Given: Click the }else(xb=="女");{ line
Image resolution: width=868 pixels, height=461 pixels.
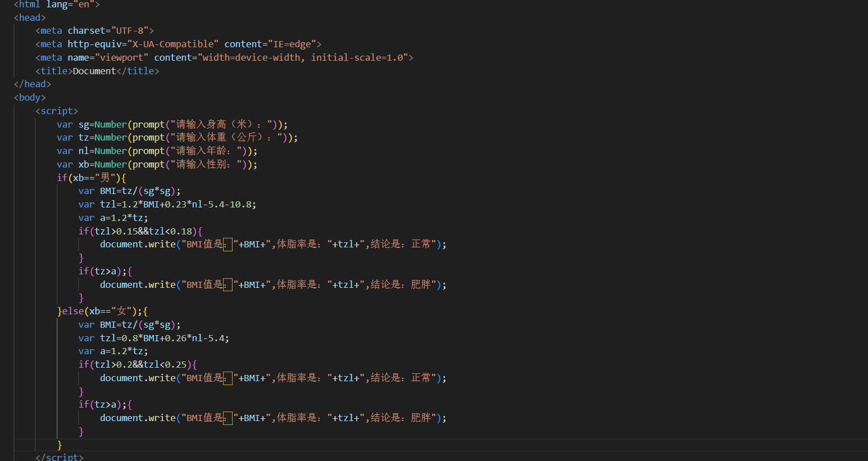Looking at the screenshot, I should 102,311.
